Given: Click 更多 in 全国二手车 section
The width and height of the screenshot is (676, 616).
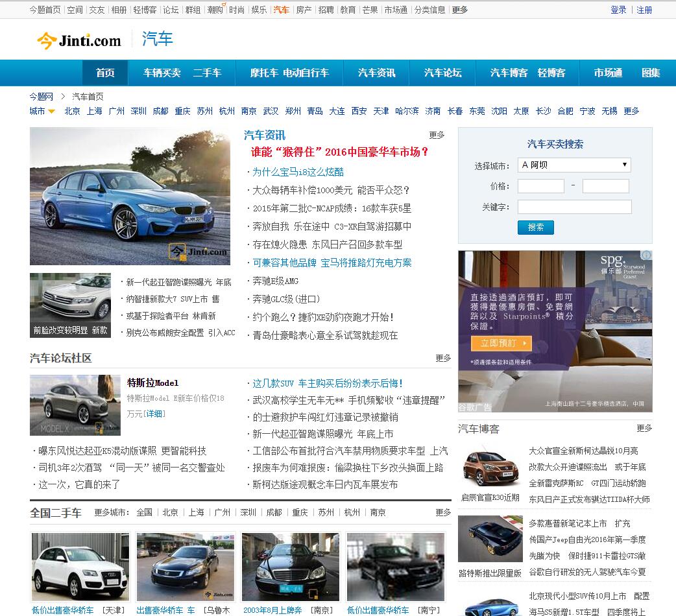Looking at the screenshot, I should coord(443,512).
